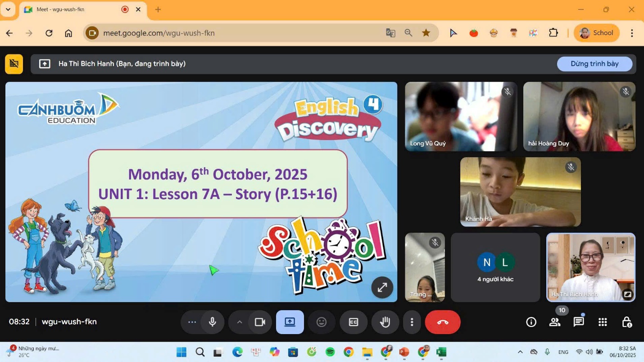Raise your hand in the meeting
Viewport: 644px width, 362px height.
(x=385, y=322)
